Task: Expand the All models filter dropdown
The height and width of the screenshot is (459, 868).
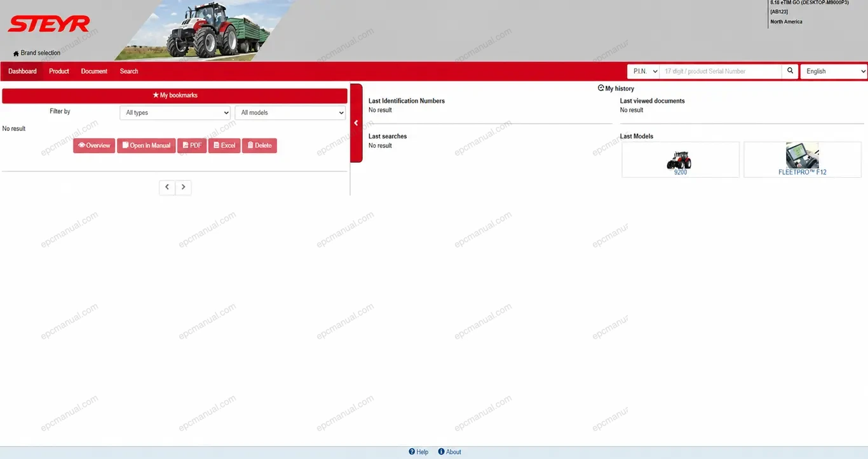Action: [290, 112]
